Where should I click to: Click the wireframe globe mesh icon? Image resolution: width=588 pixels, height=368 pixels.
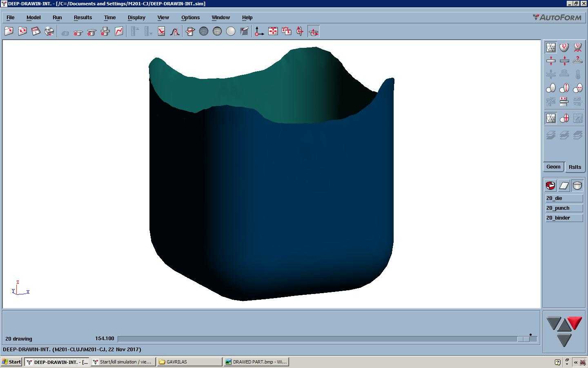point(204,31)
